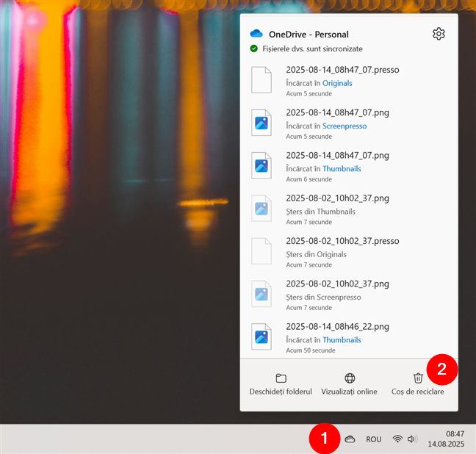Click image icon of file uploaded to Screenpresso
Image resolution: width=476 pixels, height=454 pixels.
click(262, 123)
